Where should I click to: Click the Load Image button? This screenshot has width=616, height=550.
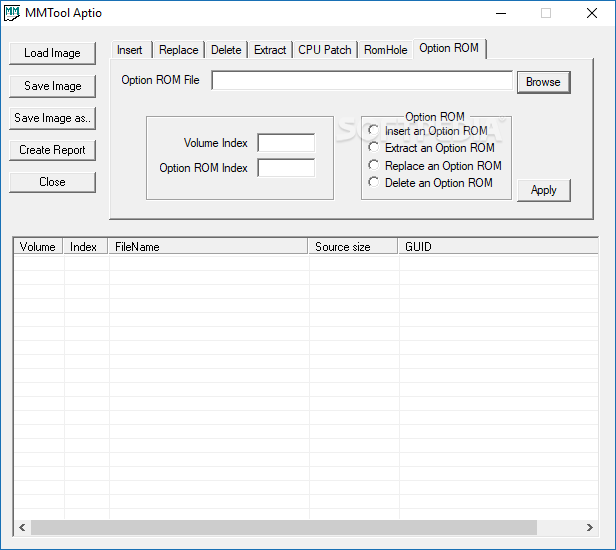coord(52,53)
